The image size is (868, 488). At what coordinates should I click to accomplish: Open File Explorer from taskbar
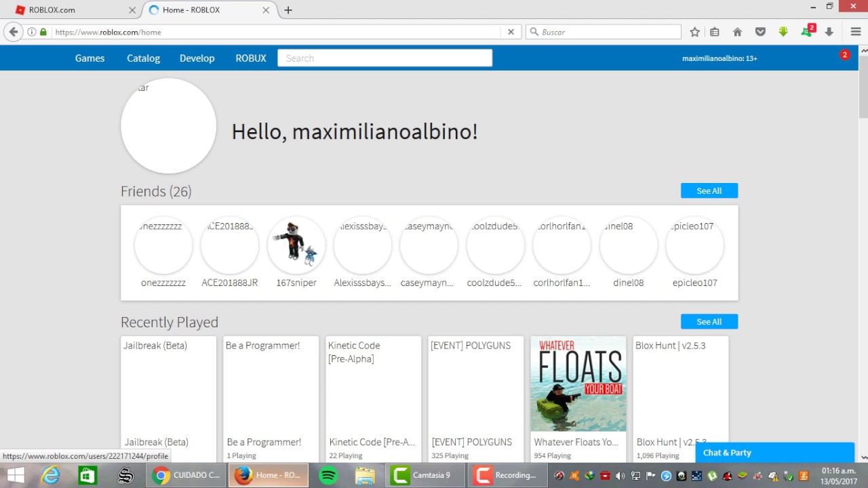pos(365,475)
